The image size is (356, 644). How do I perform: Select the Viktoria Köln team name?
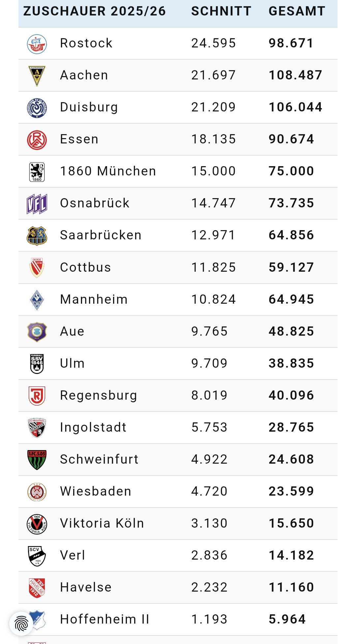click(102, 523)
